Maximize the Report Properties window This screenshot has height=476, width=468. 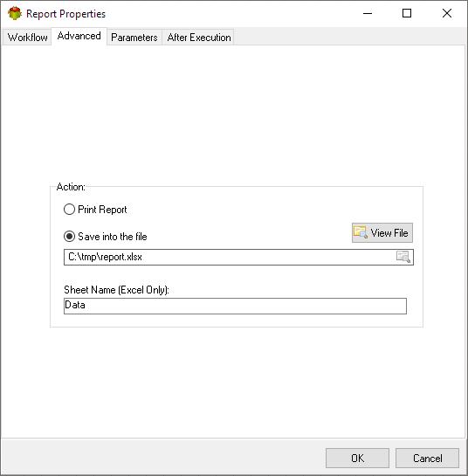407,13
